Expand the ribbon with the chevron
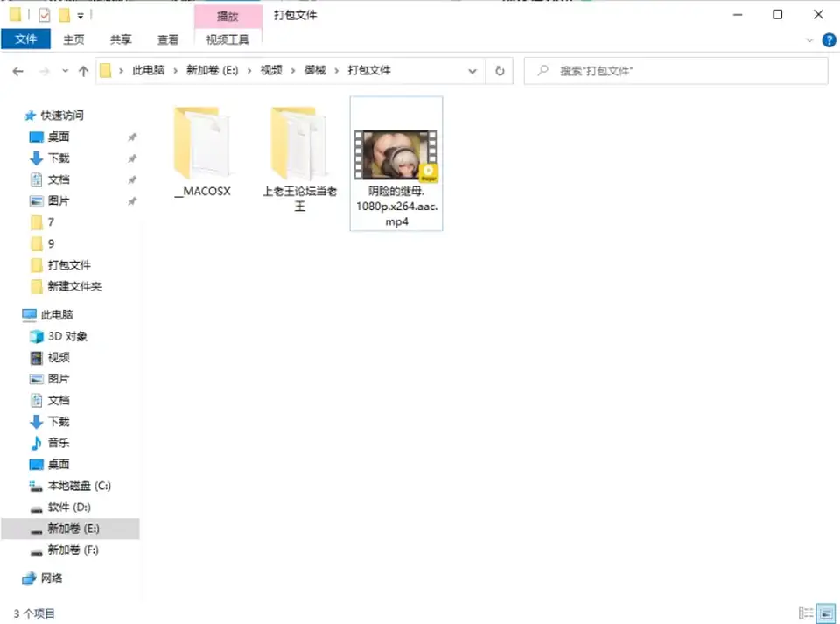Screen dimensions: 840x624 (809, 40)
